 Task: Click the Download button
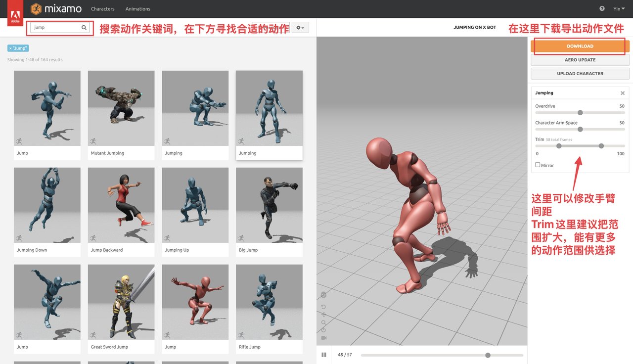click(x=580, y=46)
